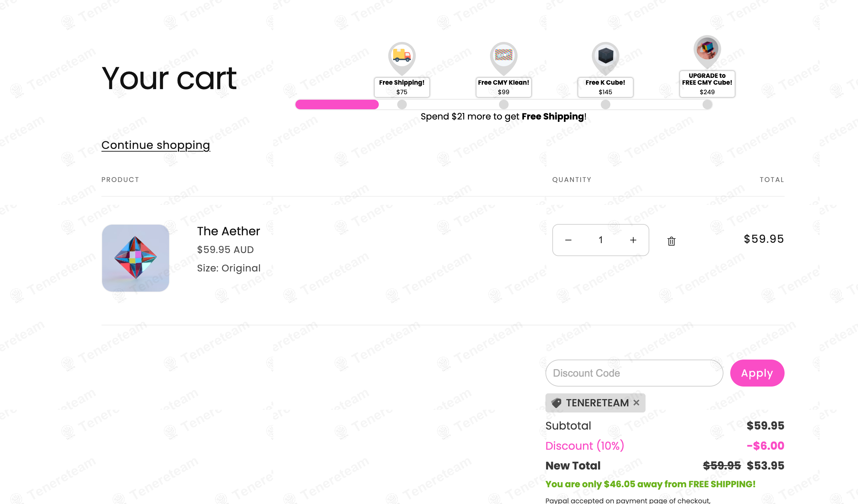Click the trash icon to remove The Aether

[x=671, y=241]
